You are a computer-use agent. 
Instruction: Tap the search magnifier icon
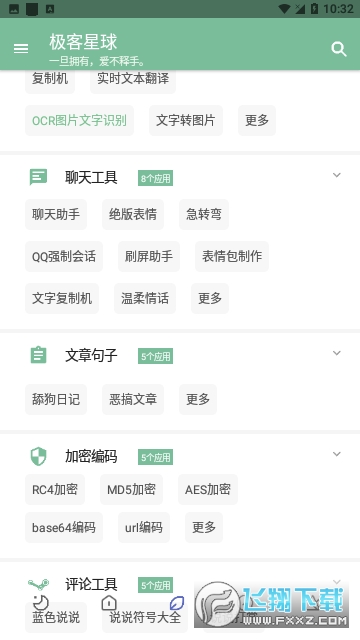pyautogui.click(x=339, y=49)
